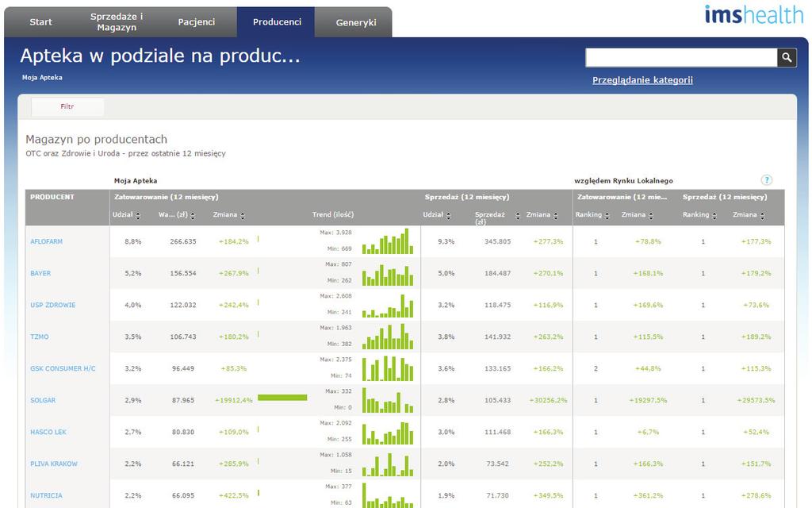Open the USP ZDROWIE producer link
This screenshot has height=508, width=812.
[53, 305]
